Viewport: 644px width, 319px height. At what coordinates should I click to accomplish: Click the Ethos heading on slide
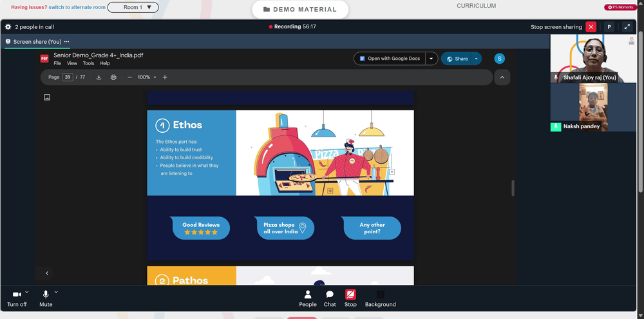[x=187, y=124]
